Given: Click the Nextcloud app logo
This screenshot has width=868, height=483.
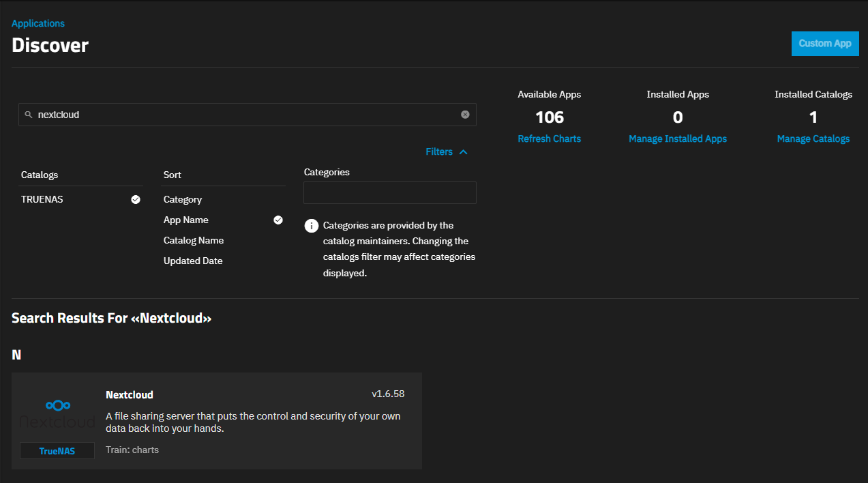Looking at the screenshot, I should point(57,413).
